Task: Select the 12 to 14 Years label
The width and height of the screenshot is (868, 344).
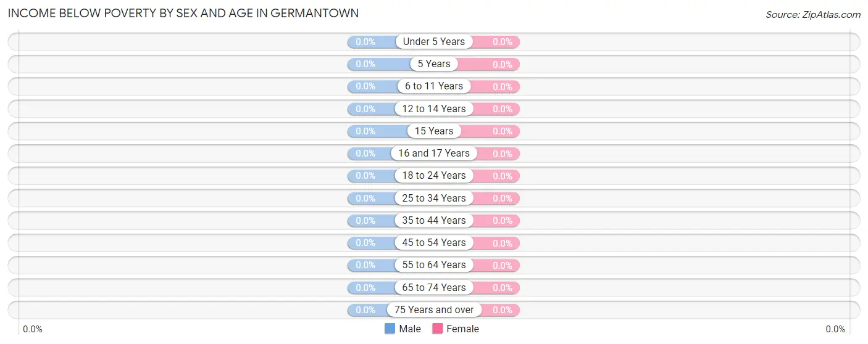Action: pos(434,109)
